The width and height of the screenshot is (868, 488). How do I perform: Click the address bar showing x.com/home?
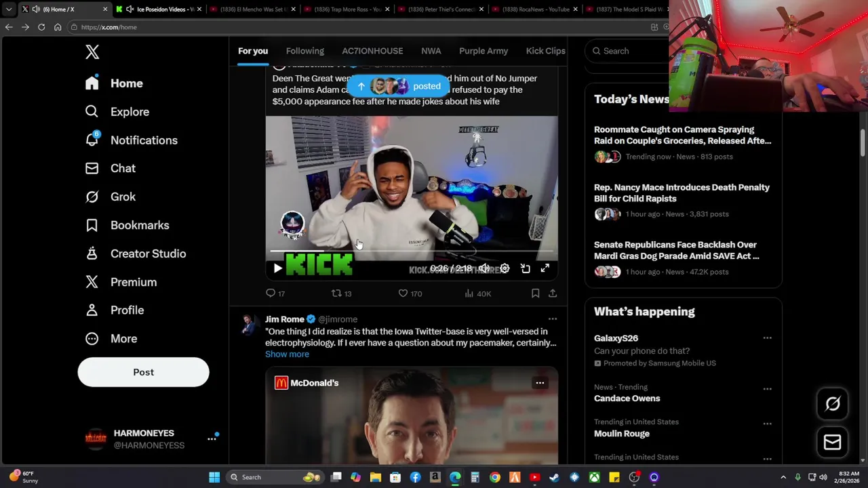(x=359, y=27)
